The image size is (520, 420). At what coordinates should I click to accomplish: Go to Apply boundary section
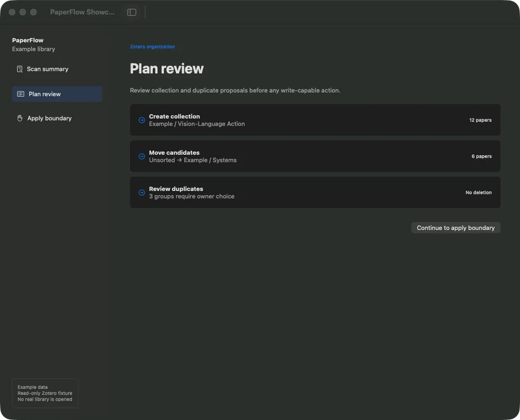(x=57, y=118)
